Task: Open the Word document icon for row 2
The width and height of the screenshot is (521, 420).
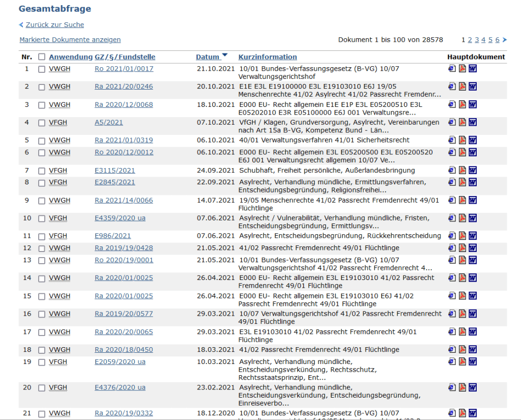Action: [473, 87]
